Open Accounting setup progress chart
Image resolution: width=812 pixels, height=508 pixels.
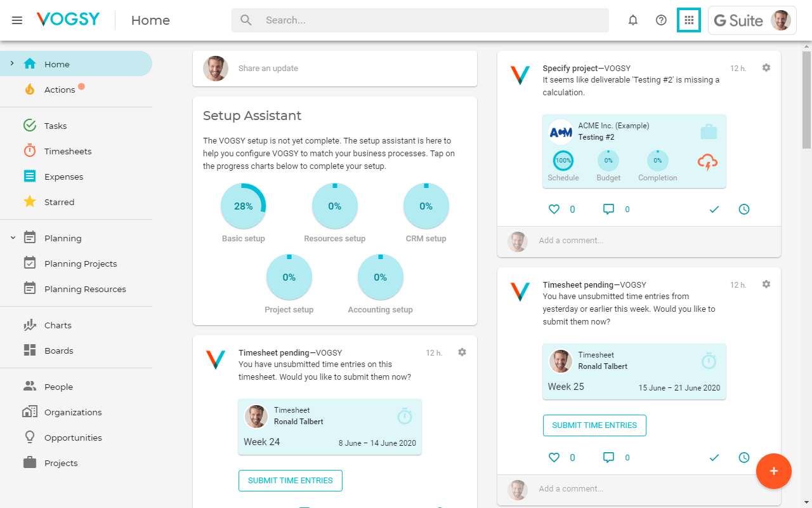(x=381, y=277)
